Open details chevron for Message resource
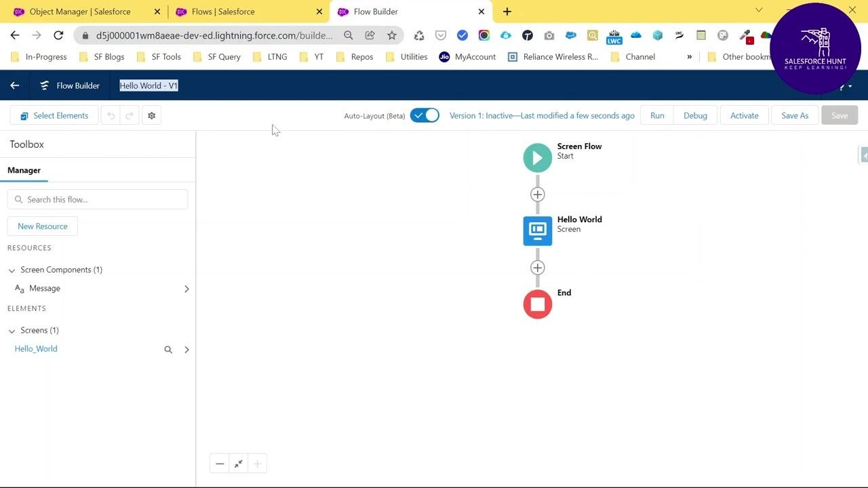Image resolution: width=868 pixels, height=488 pixels. tap(186, 289)
